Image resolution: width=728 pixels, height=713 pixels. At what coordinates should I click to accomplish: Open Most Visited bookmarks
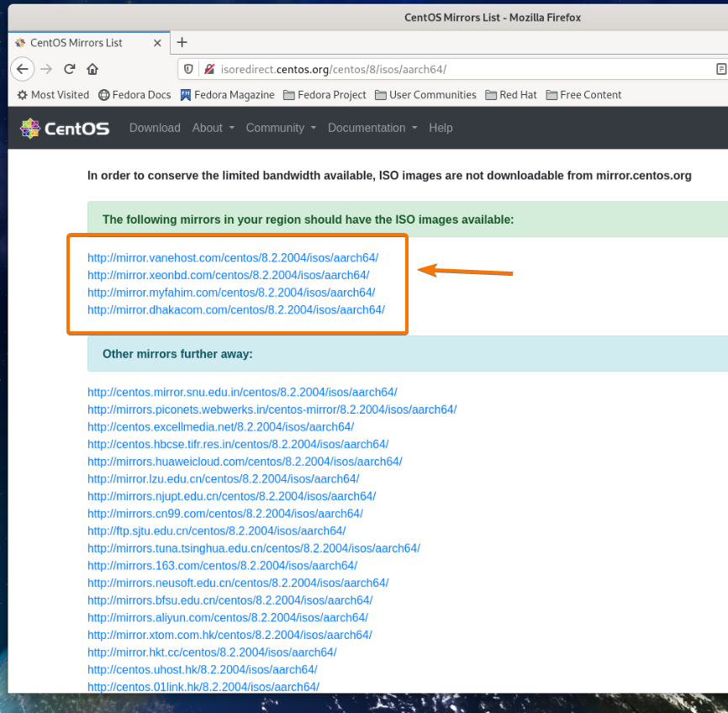[53, 95]
